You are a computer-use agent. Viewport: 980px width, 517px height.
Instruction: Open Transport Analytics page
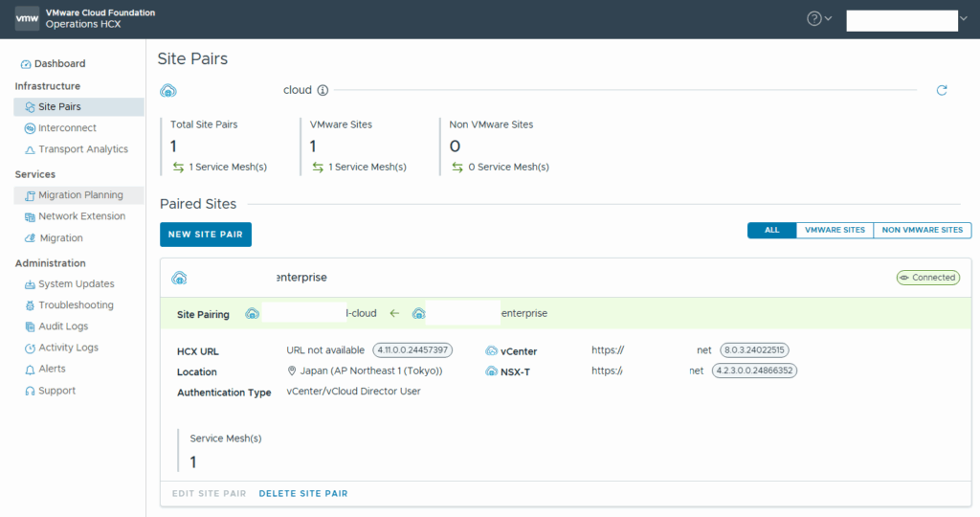[82, 149]
